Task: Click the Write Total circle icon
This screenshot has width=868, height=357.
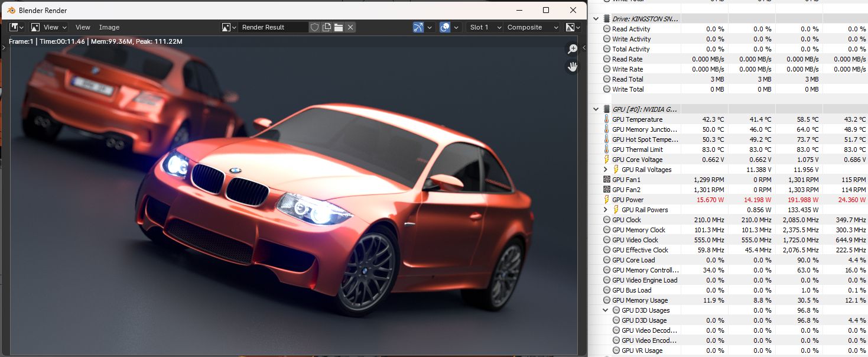Action: click(x=607, y=89)
